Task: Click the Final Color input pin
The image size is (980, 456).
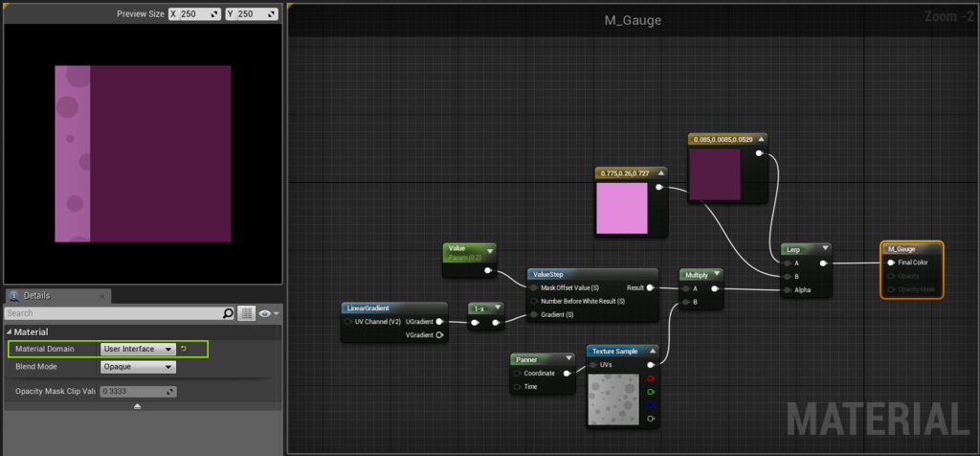Action: (x=891, y=262)
